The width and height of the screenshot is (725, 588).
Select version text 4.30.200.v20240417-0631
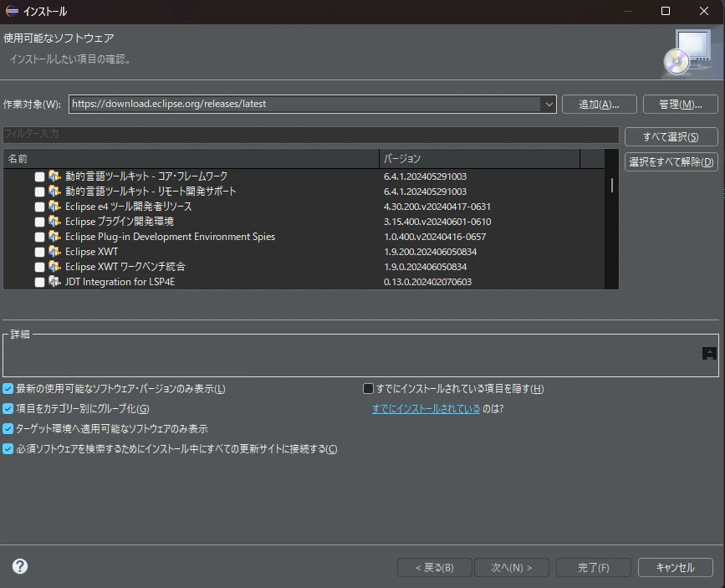tap(437, 207)
